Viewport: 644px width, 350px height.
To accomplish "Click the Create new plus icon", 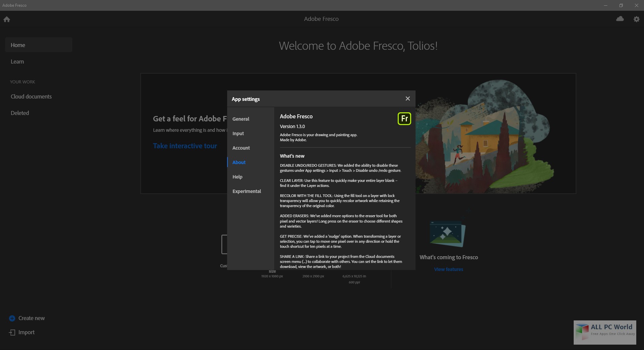I will coord(12,318).
